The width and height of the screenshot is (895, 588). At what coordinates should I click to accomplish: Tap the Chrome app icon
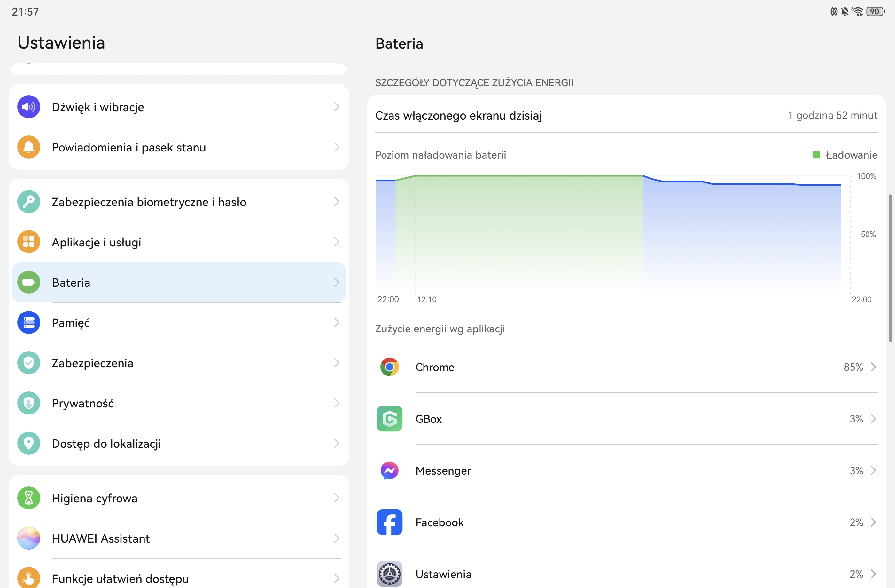pyautogui.click(x=389, y=367)
